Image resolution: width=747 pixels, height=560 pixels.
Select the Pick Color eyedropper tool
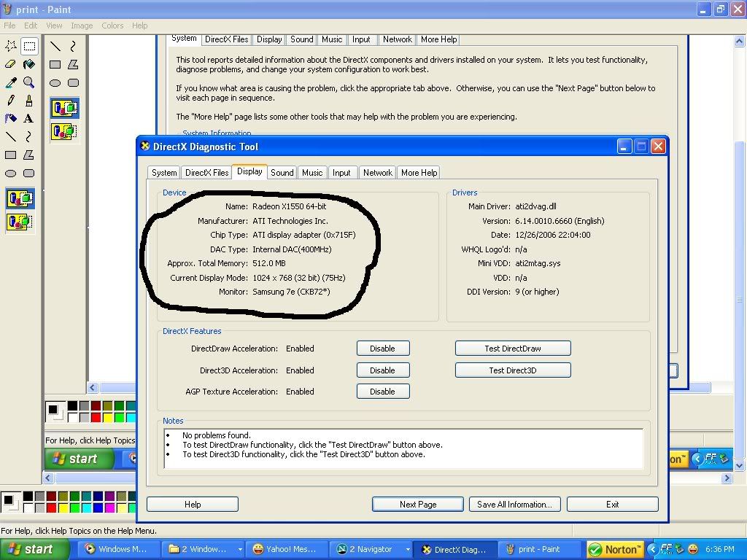11,82
